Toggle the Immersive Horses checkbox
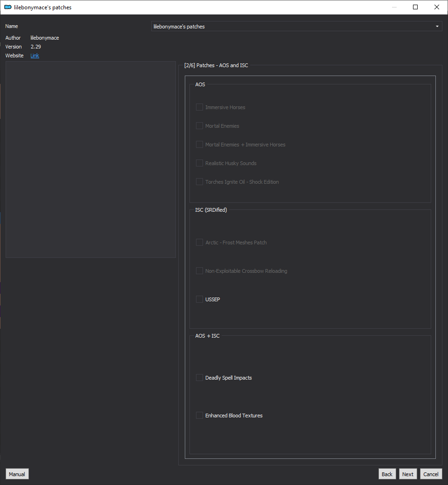448x485 pixels. (x=199, y=107)
